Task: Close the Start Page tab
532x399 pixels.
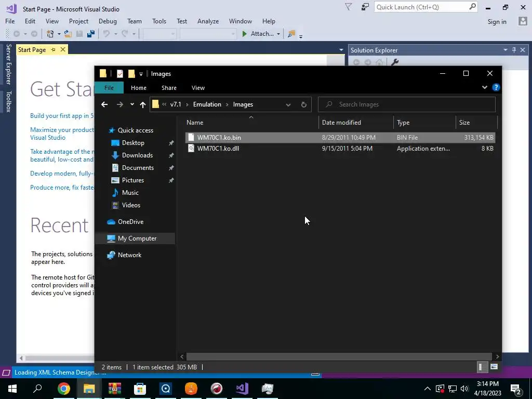Action: coord(63,49)
